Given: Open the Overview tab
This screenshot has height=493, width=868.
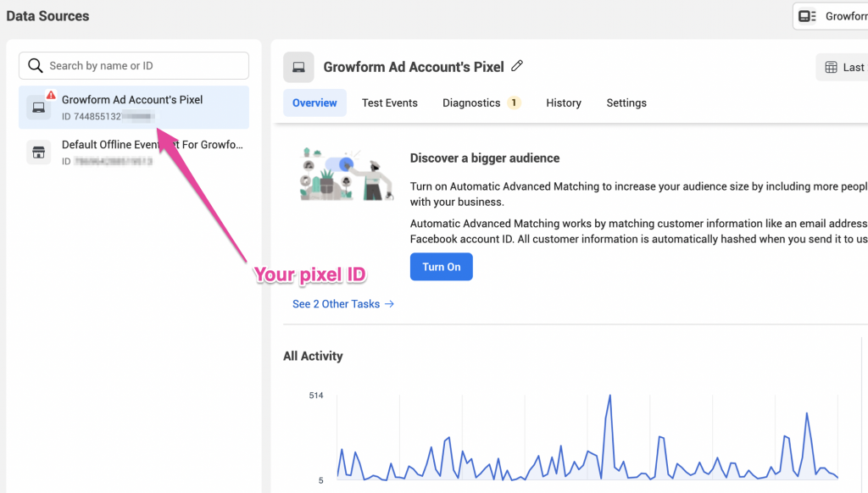Looking at the screenshot, I should click(x=314, y=102).
